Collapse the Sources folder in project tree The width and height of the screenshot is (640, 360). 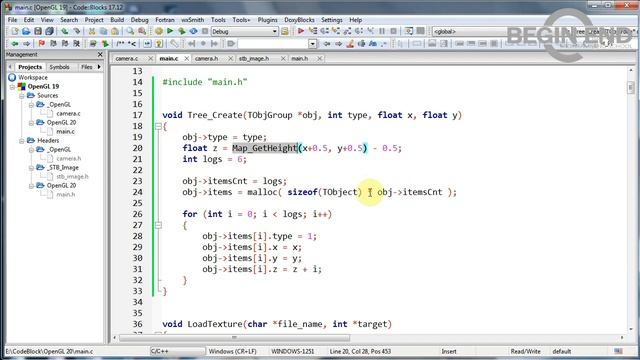point(22,96)
